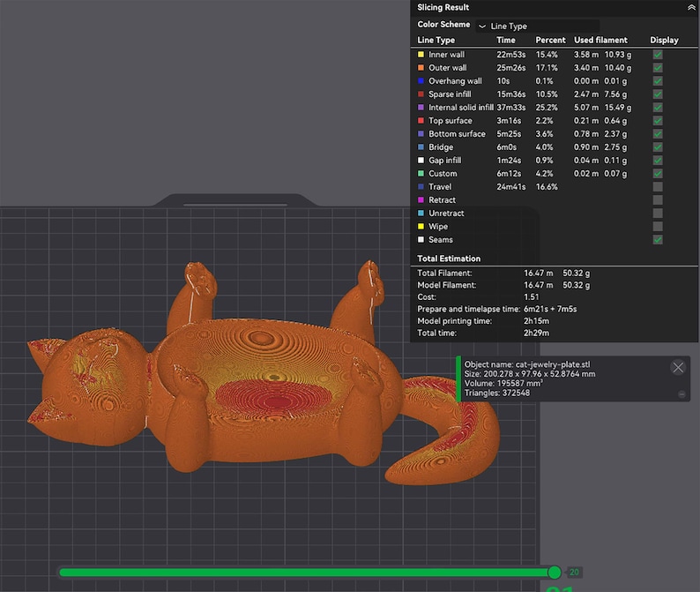Click the yellow Inner wall color swatch

click(x=421, y=55)
